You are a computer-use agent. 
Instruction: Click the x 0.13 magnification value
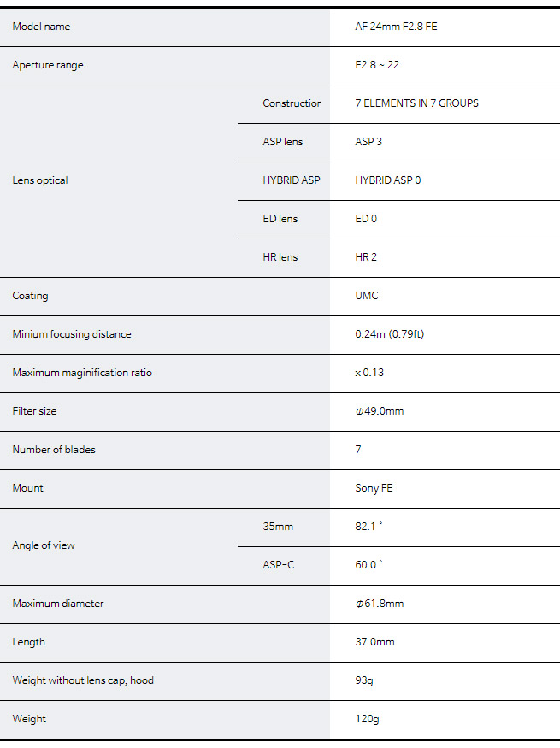369,373
